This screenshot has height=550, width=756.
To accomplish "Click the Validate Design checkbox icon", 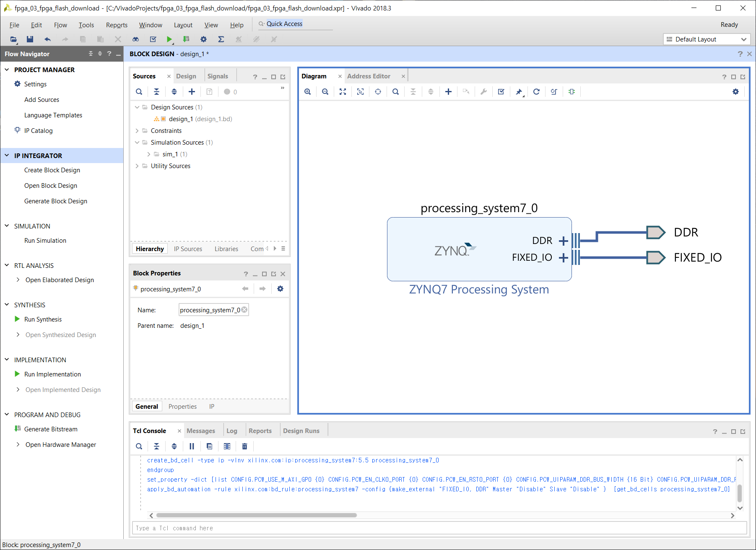I will pyautogui.click(x=501, y=92).
